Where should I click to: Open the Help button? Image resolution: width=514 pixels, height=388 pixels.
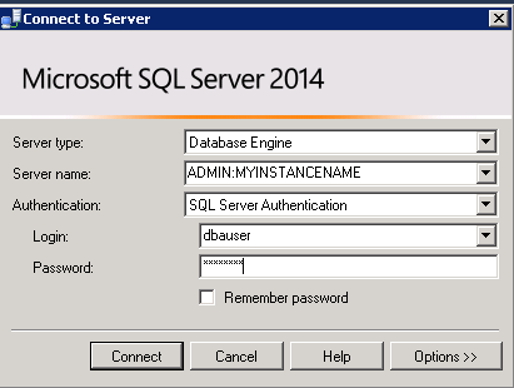click(337, 356)
